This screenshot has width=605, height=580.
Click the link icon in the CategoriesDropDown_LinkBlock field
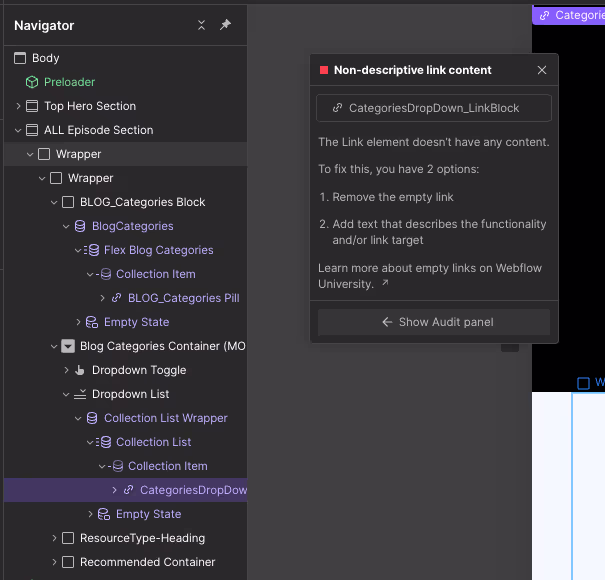pos(338,108)
